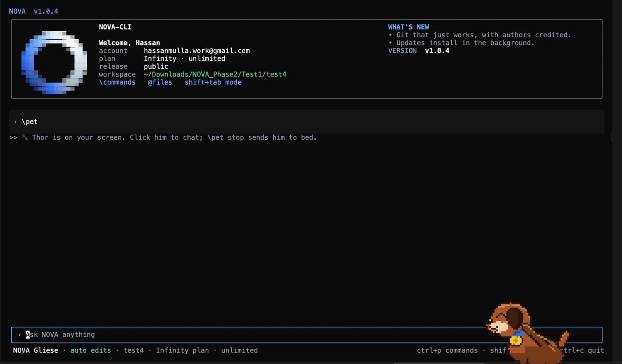622x364 pixels.
Task: Click NOVA Gliese model name in status bar
Action: tap(35, 350)
